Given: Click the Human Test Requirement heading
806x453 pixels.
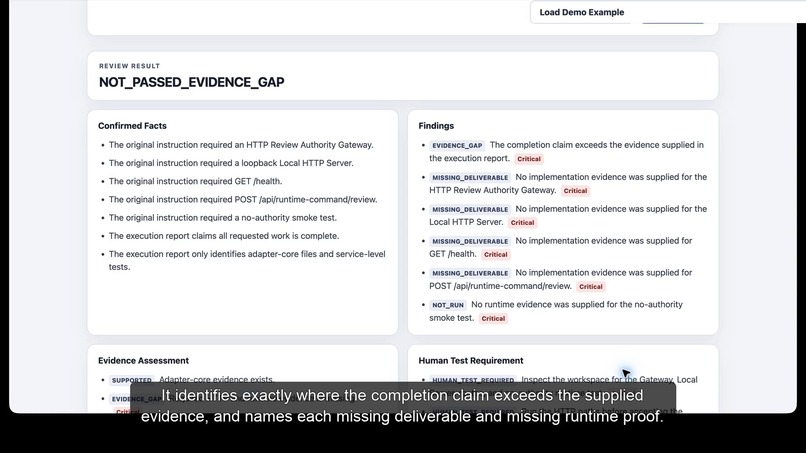Looking at the screenshot, I should pyautogui.click(x=471, y=360).
